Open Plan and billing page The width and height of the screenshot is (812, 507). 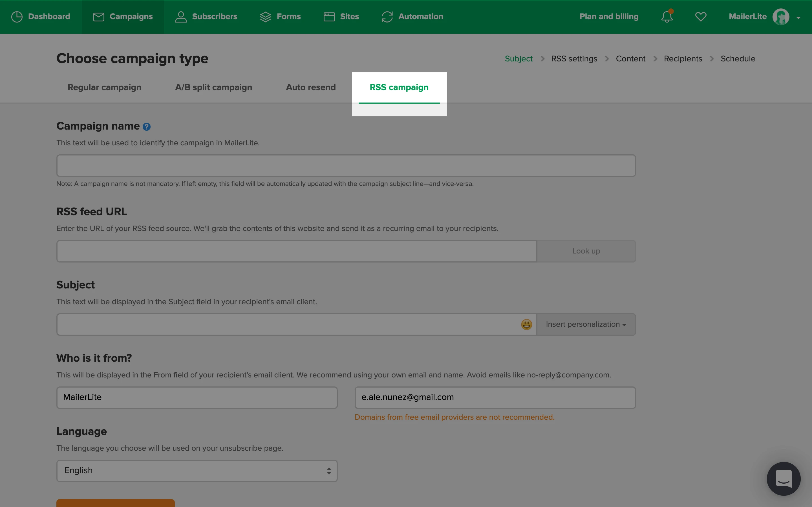click(609, 16)
